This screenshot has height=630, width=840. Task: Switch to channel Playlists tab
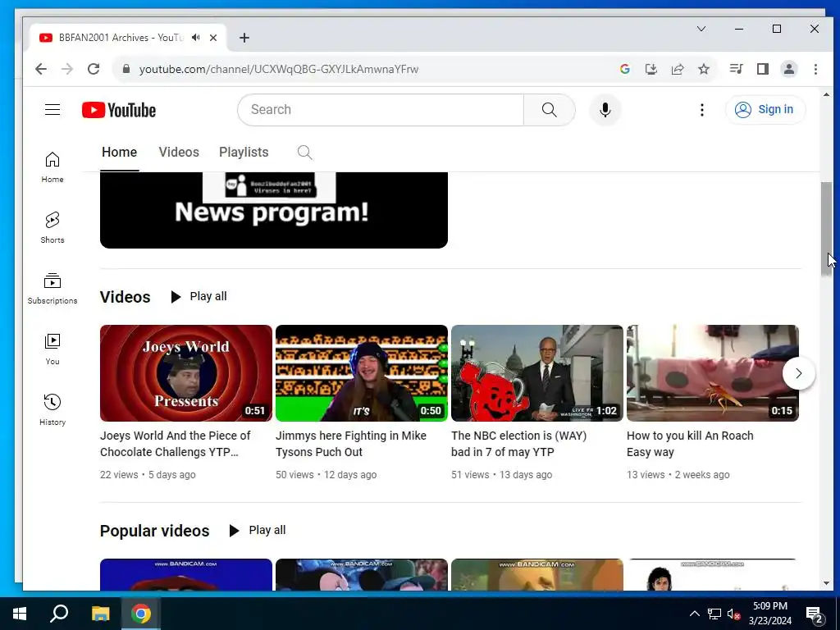tap(244, 152)
